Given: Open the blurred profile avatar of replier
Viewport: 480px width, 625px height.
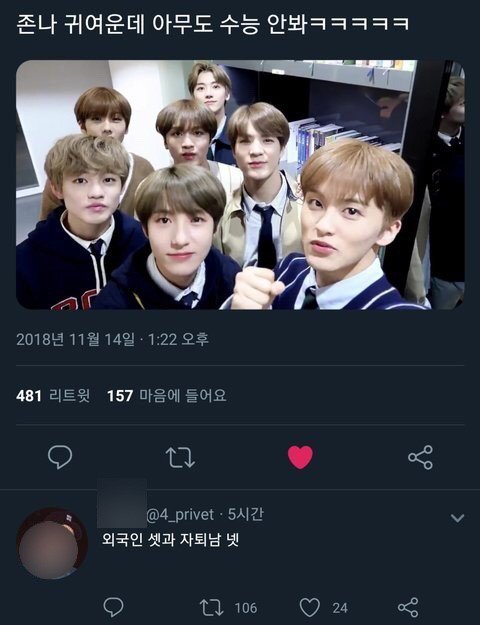Looking at the screenshot, I should (52, 543).
